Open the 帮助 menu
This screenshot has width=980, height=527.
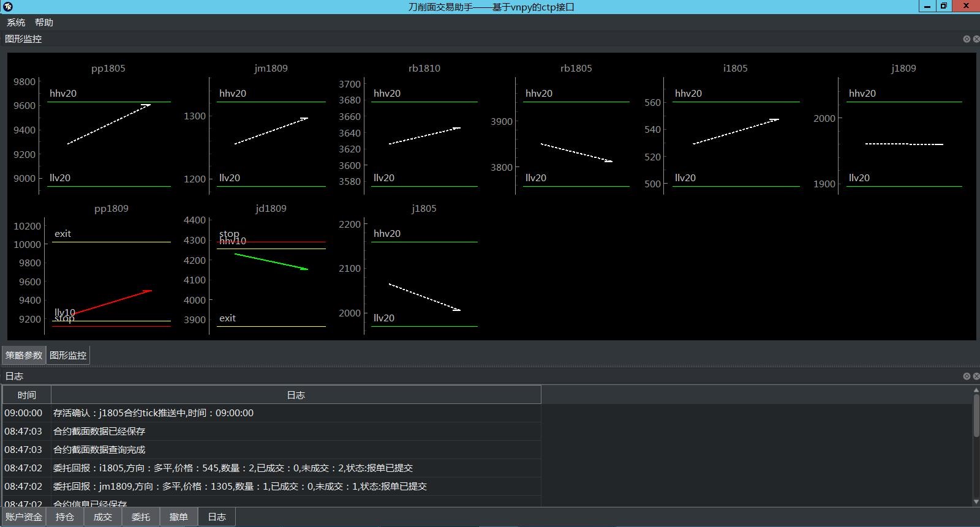[44, 23]
